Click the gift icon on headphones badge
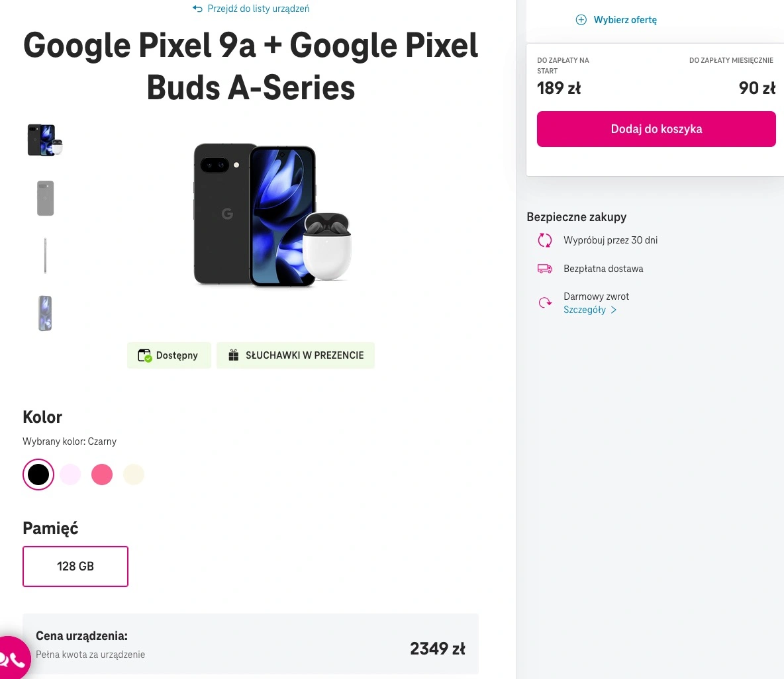Image resolution: width=784 pixels, height=679 pixels. [x=234, y=355]
